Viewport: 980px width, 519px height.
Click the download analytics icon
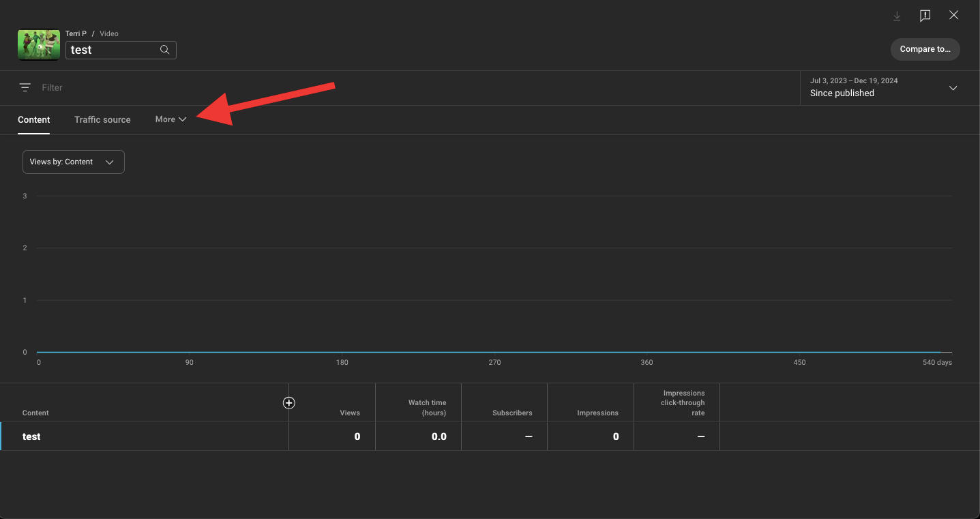pos(896,15)
